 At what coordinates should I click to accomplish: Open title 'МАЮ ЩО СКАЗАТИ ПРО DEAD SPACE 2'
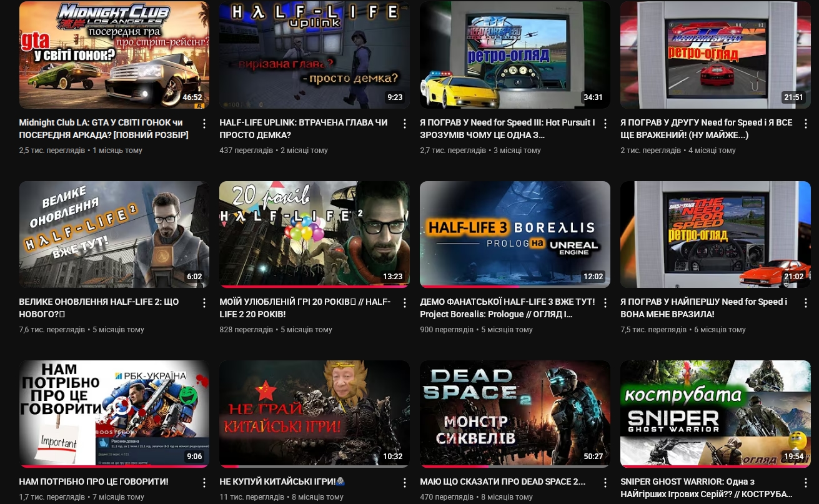(503, 482)
